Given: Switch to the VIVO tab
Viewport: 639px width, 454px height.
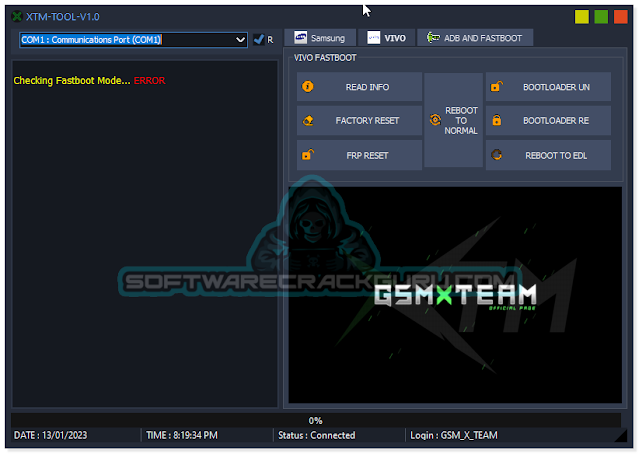Looking at the screenshot, I should [x=387, y=38].
